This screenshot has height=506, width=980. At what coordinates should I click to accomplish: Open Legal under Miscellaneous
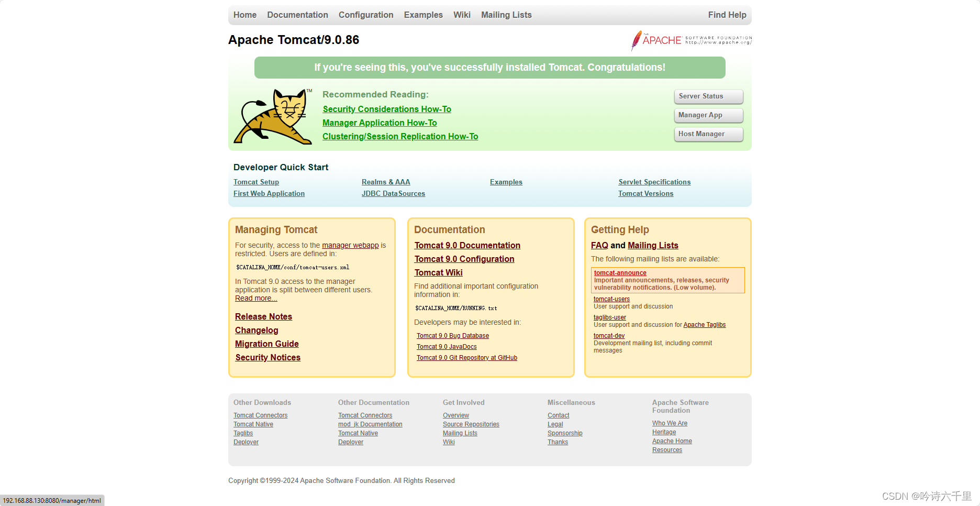[x=555, y=424]
